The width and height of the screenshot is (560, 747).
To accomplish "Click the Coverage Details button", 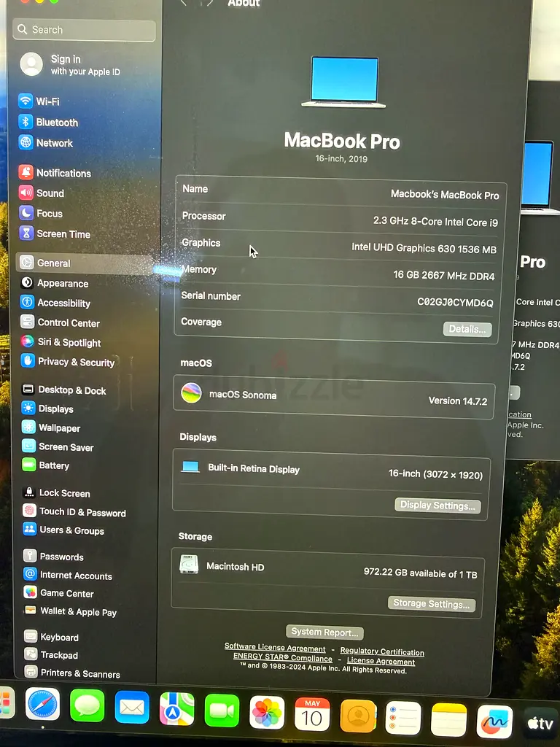I will 467,329.
